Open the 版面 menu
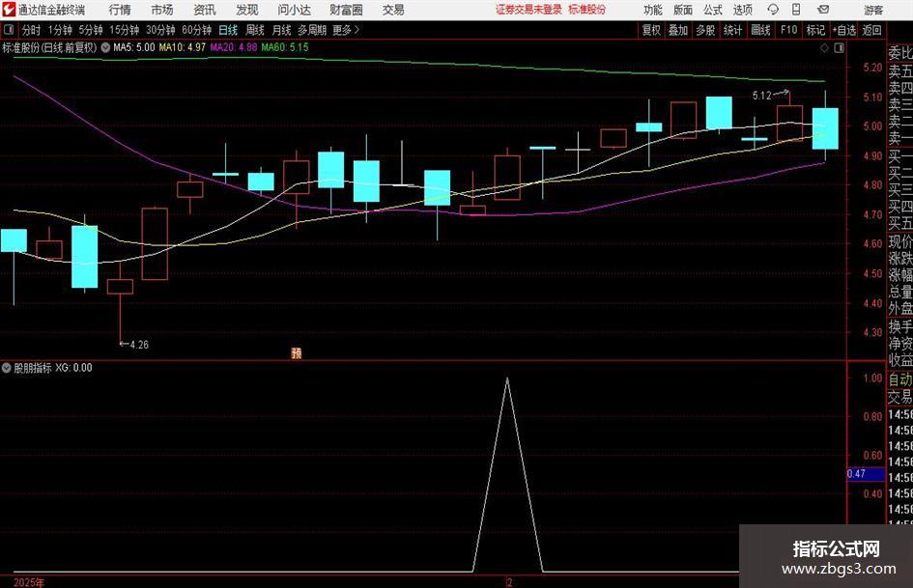This screenshot has height=588, width=913. 682,10
